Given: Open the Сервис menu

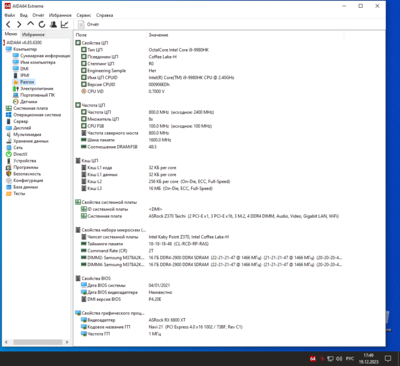Looking at the screenshot, I should pos(84,15).
